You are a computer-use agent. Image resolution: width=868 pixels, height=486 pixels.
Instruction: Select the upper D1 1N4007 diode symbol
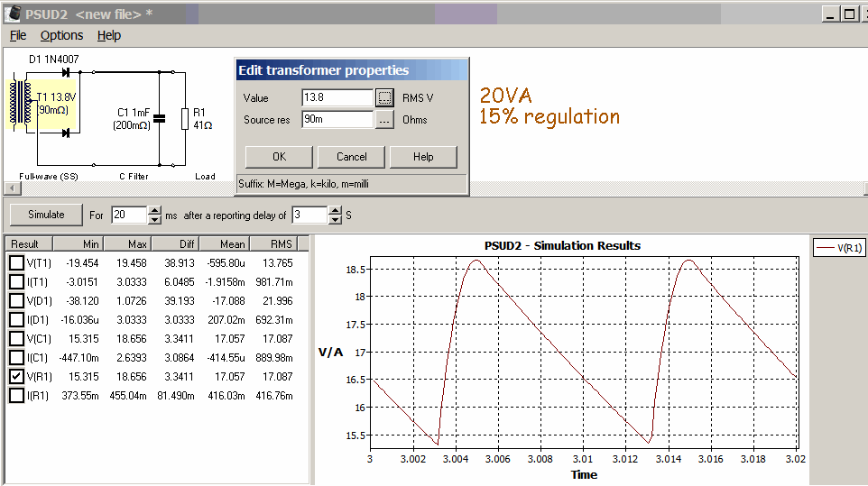(66, 72)
